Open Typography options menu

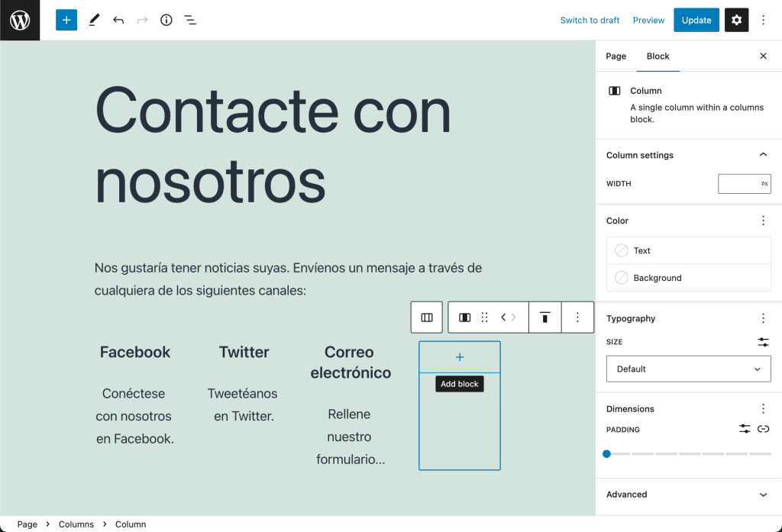(x=763, y=318)
